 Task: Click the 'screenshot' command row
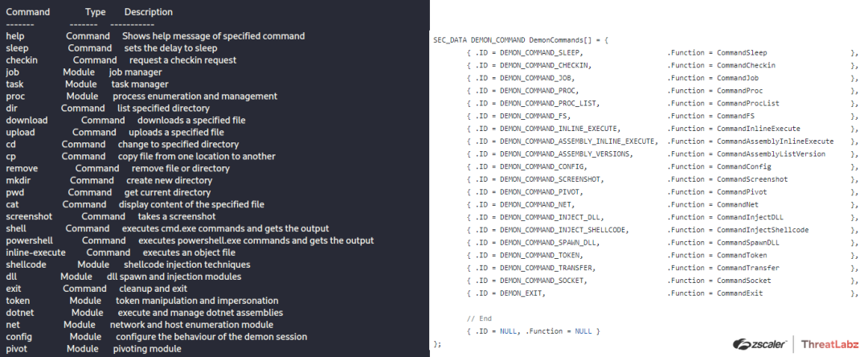[29, 216]
